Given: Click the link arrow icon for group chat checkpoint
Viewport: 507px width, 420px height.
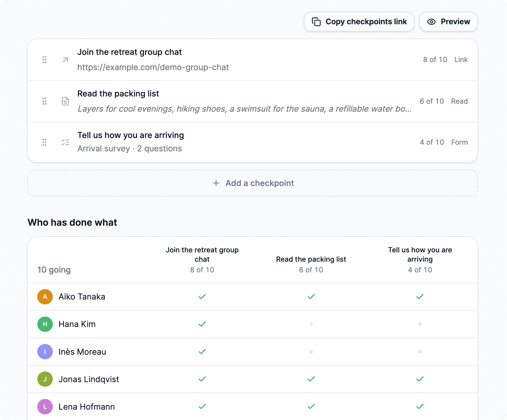Looking at the screenshot, I should pyautogui.click(x=65, y=60).
